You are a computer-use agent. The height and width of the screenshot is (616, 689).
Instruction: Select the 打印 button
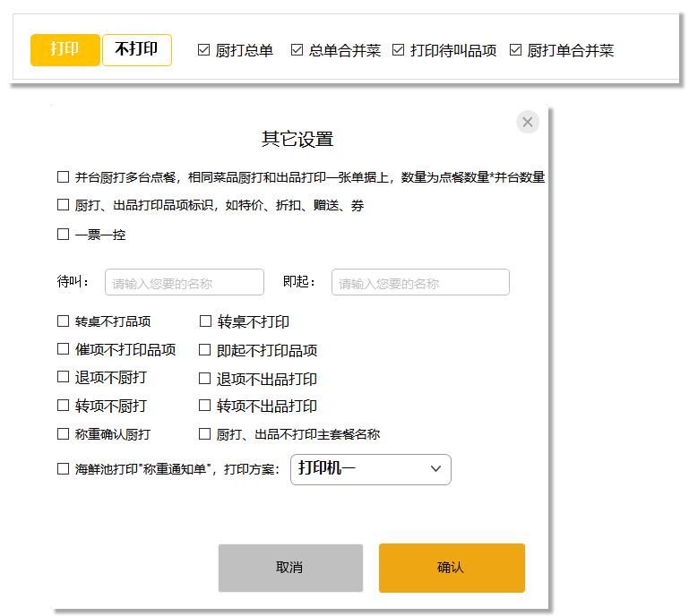point(65,50)
